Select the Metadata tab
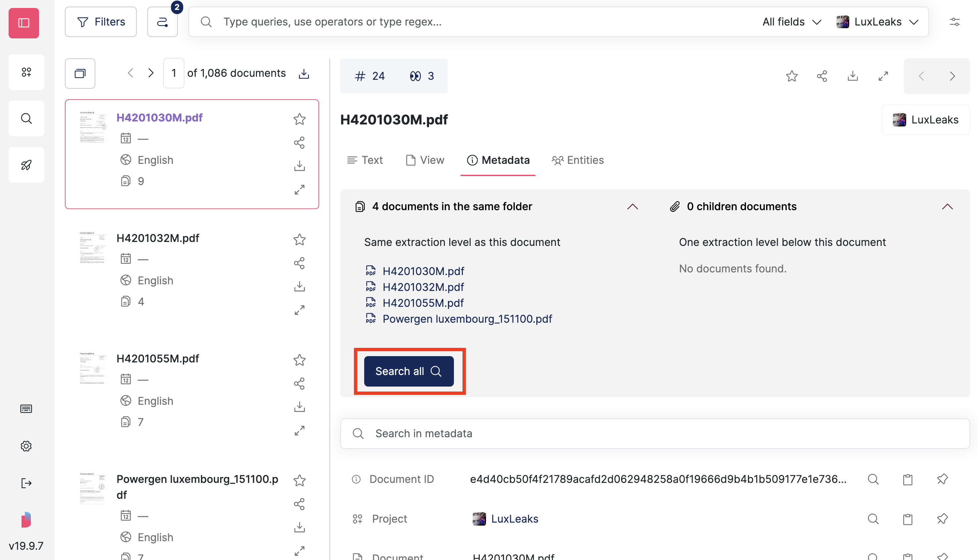The height and width of the screenshot is (560, 978). 498,160
